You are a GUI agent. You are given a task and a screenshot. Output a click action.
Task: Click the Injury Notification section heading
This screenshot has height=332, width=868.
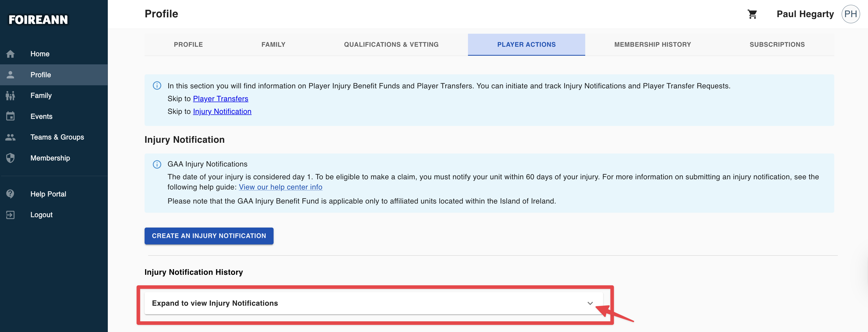184,140
